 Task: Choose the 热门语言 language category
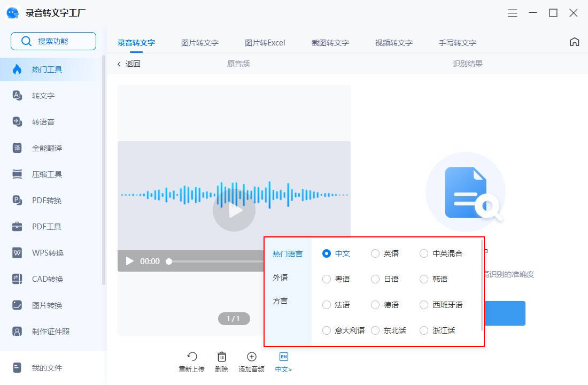(x=288, y=254)
